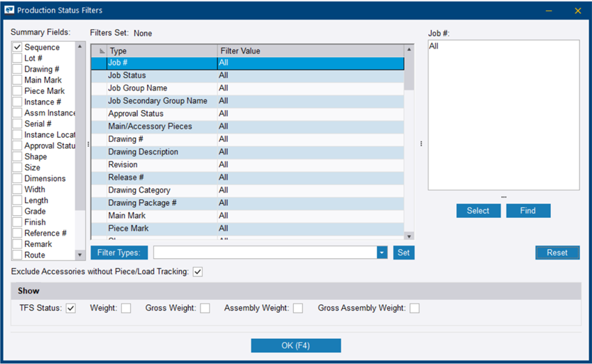Enable the Lot # summary field
The width and height of the screenshot is (592, 364).
click(x=17, y=58)
